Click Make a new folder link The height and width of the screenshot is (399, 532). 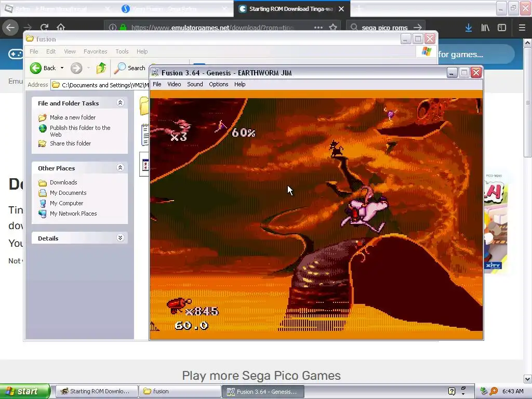(73, 117)
